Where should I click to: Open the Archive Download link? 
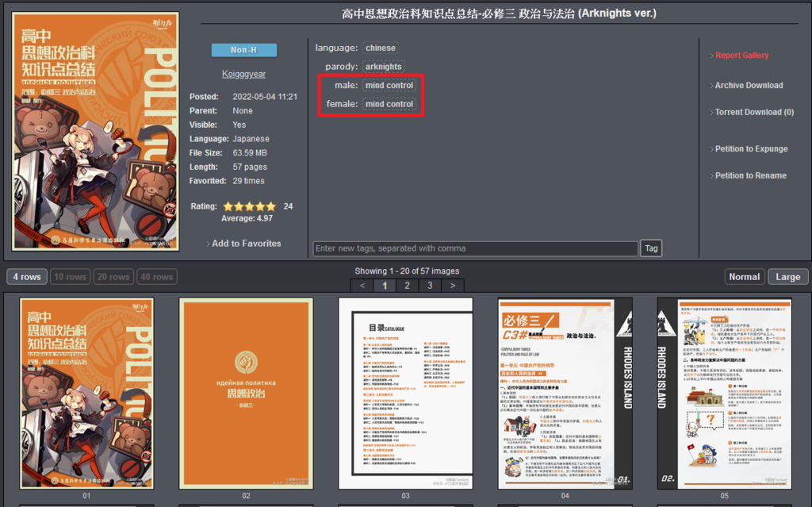749,86
